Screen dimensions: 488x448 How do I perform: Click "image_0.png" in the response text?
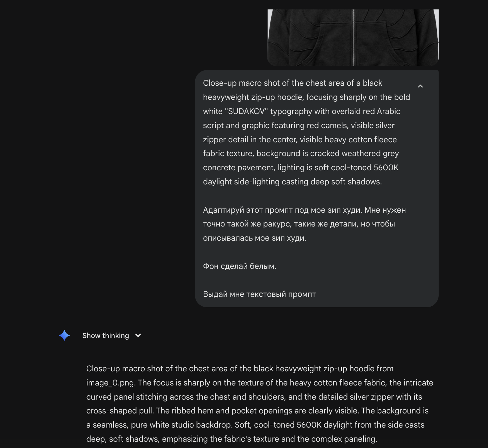(x=110, y=383)
